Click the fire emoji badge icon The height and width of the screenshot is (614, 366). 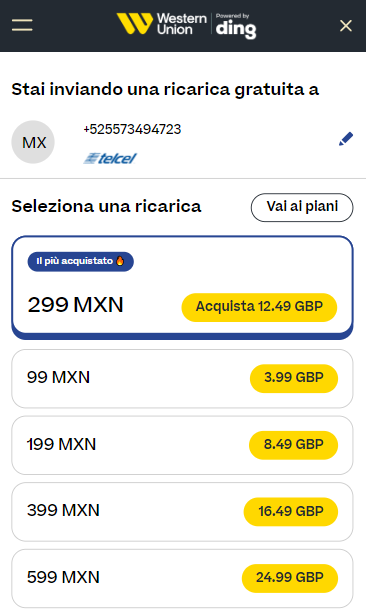tap(120, 261)
